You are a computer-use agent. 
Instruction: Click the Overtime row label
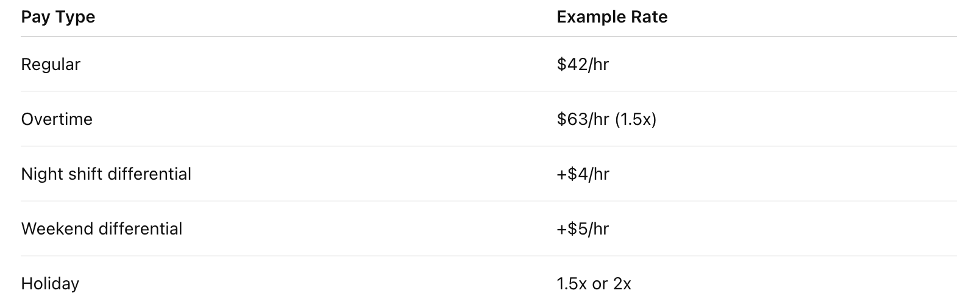(x=57, y=119)
